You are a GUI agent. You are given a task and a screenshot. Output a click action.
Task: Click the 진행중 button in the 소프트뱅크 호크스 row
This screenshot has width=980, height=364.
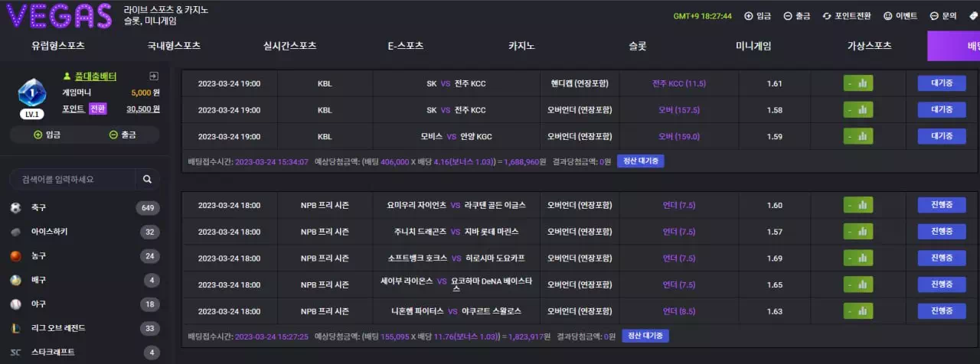pyautogui.click(x=942, y=258)
